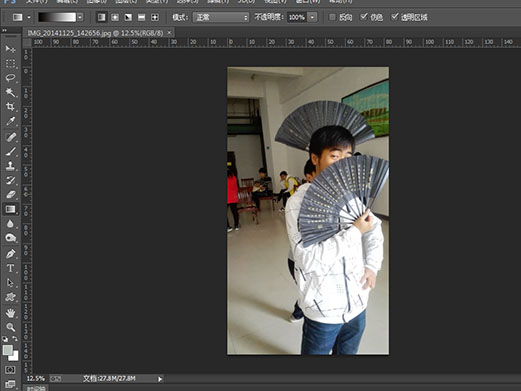The image size is (521, 391).
Task: Select the Magic Wand tool
Action: pyautogui.click(x=10, y=92)
